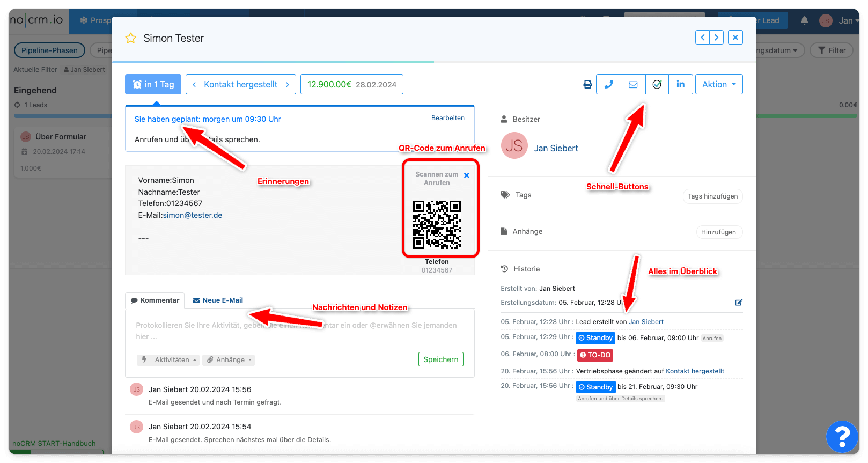Screen dimensions: 868x463
Task: Click the TO-DO badge in history
Action: click(x=595, y=355)
